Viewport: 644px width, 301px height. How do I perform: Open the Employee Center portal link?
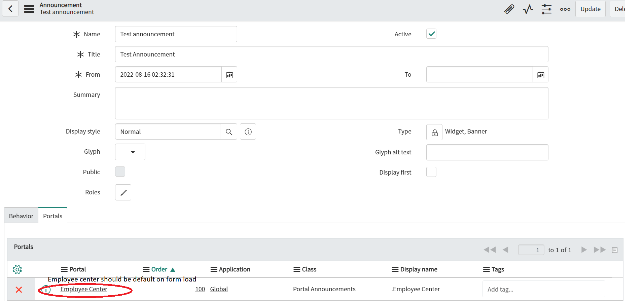84,289
